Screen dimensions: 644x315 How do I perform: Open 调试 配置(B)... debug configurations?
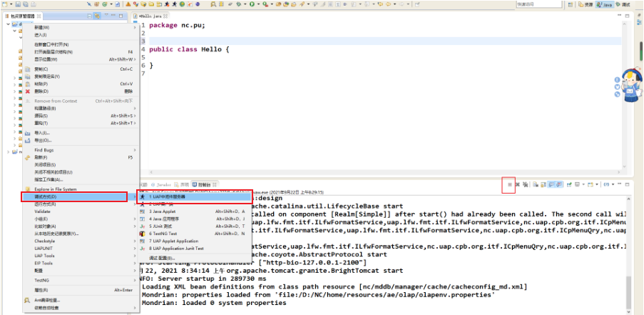[193, 258]
